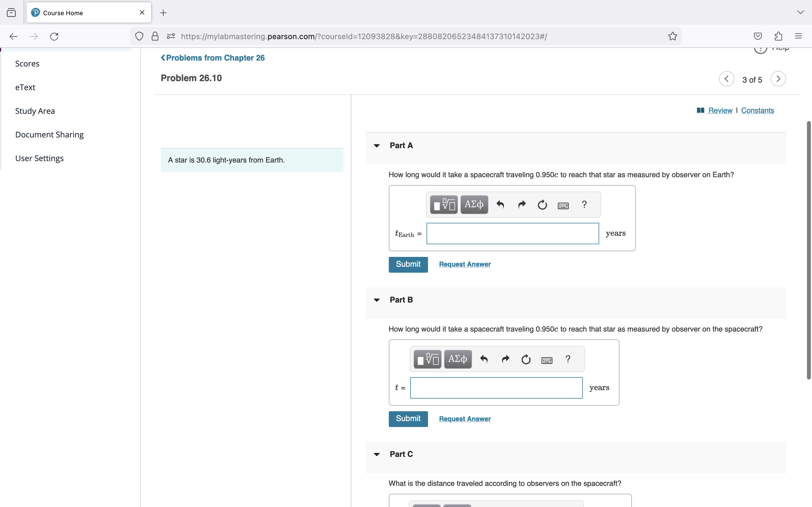Viewport: 812px width, 507px height.
Task: Collapse the Part A section
Action: pyautogui.click(x=376, y=146)
